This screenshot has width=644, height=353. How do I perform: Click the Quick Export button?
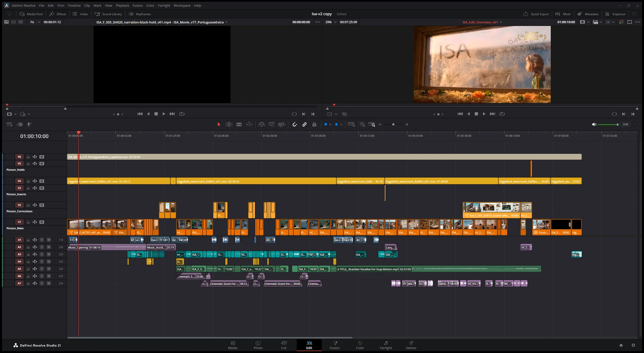tap(536, 14)
